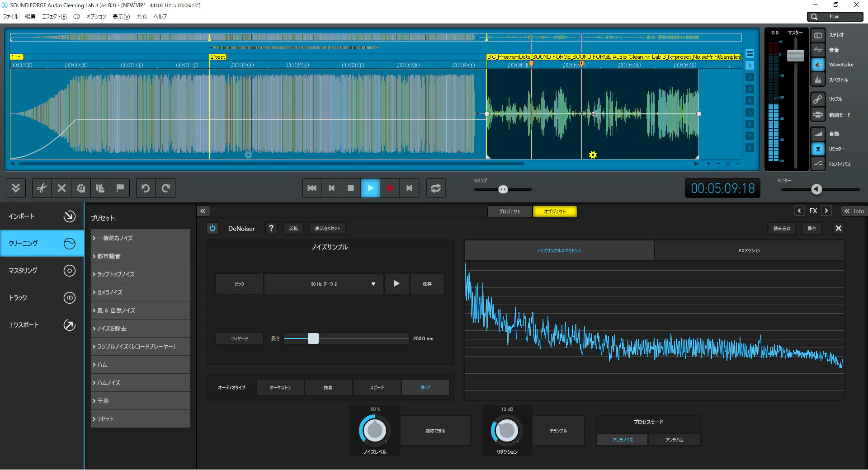The height and width of the screenshot is (470, 868).
Task: Click the 読み込む load button
Action: pos(782,228)
